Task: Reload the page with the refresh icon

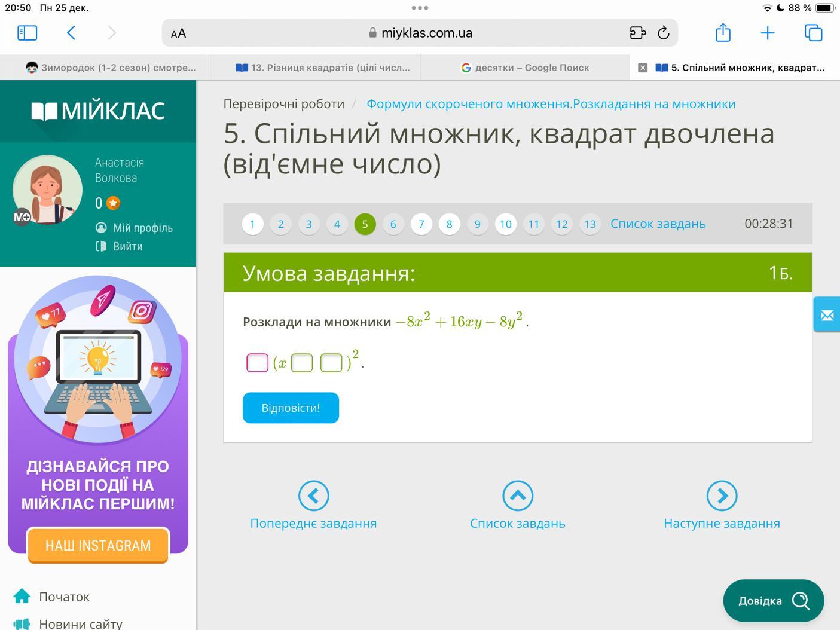Action: coord(663,33)
